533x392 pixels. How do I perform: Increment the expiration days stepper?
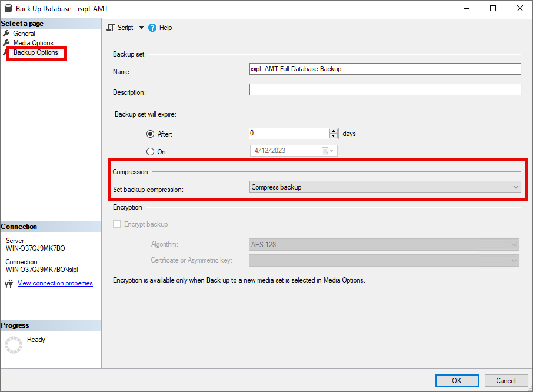334,131
